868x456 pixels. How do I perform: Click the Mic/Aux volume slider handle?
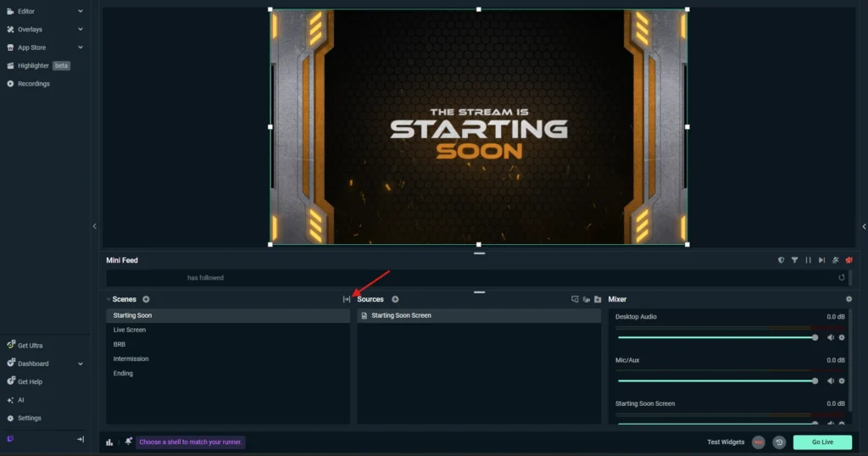(x=815, y=381)
